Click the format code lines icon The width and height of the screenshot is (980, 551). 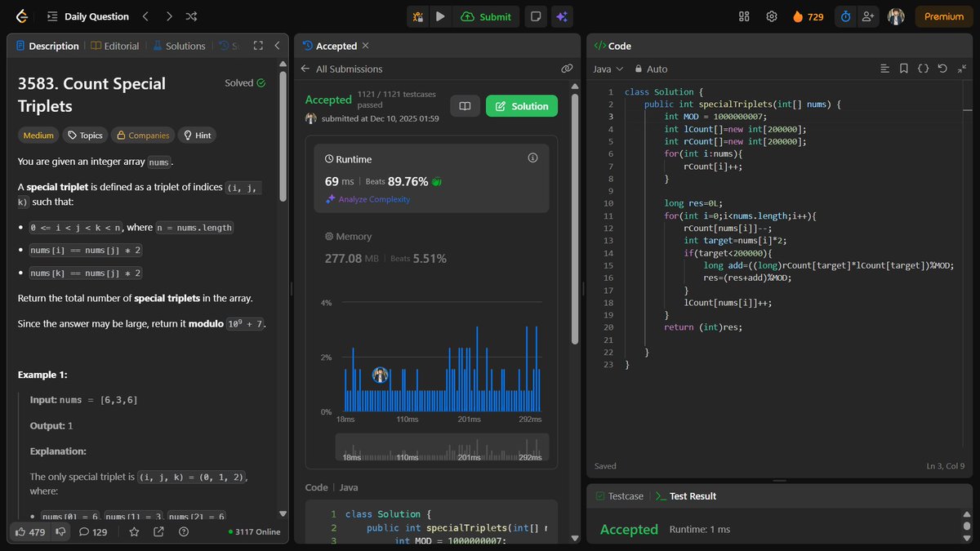[884, 69]
